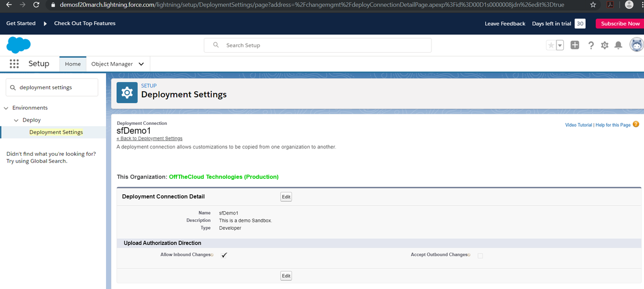Bookmark the page with the star icon

(x=592, y=5)
